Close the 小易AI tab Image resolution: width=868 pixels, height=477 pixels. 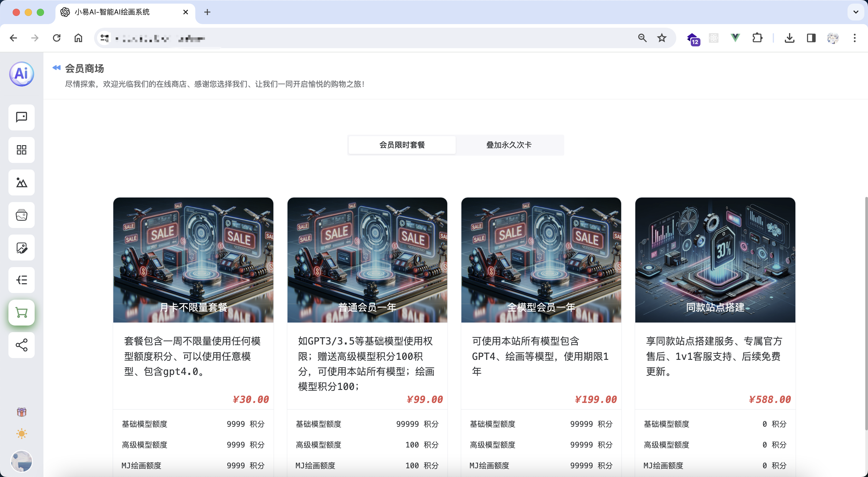click(186, 12)
